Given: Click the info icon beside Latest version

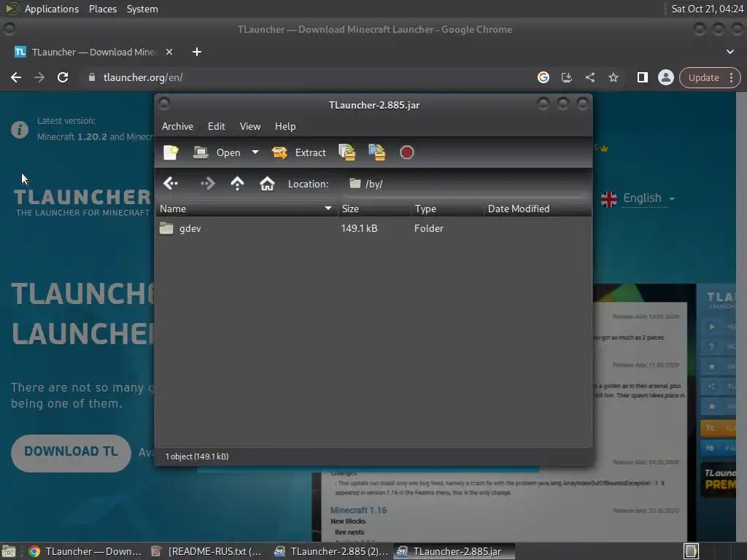Looking at the screenshot, I should (20, 130).
